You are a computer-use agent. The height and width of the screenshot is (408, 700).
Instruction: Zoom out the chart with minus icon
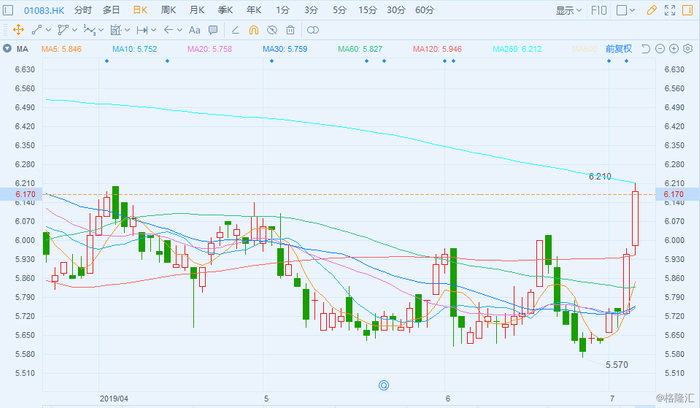(x=660, y=49)
